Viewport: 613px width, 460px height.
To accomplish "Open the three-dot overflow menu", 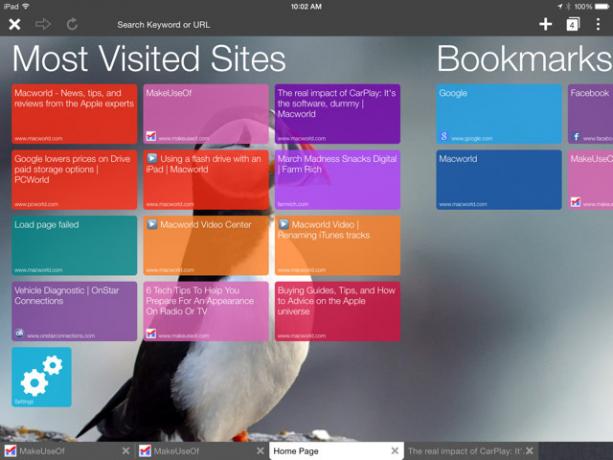I will [598, 24].
